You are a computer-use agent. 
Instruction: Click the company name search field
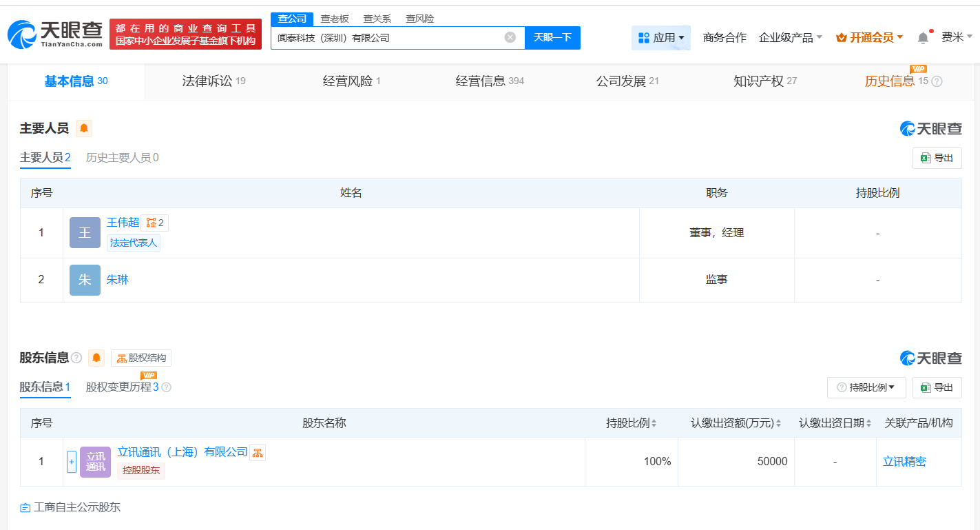[x=386, y=38]
